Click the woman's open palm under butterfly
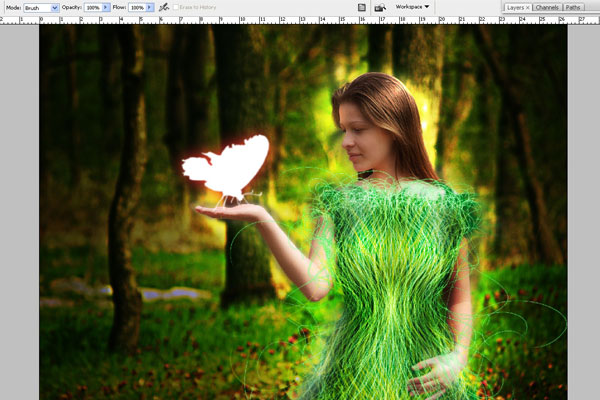This screenshot has width=600, height=400. pyautogui.click(x=225, y=211)
